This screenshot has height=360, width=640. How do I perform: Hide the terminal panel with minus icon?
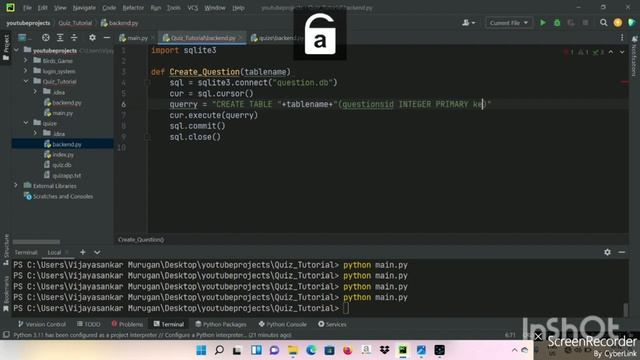pyautogui.click(x=622, y=252)
